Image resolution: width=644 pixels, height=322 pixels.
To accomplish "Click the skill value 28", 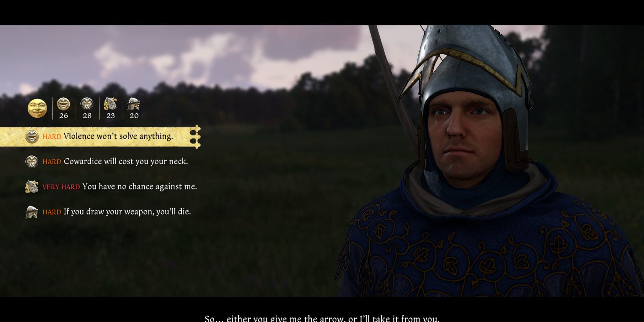I will tap(87, 116).
